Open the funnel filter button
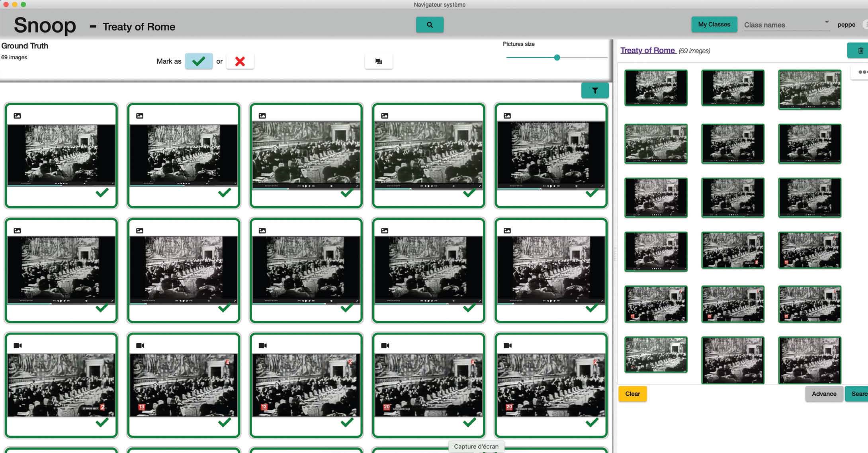868x453 pixels. [x=595, y=91]
